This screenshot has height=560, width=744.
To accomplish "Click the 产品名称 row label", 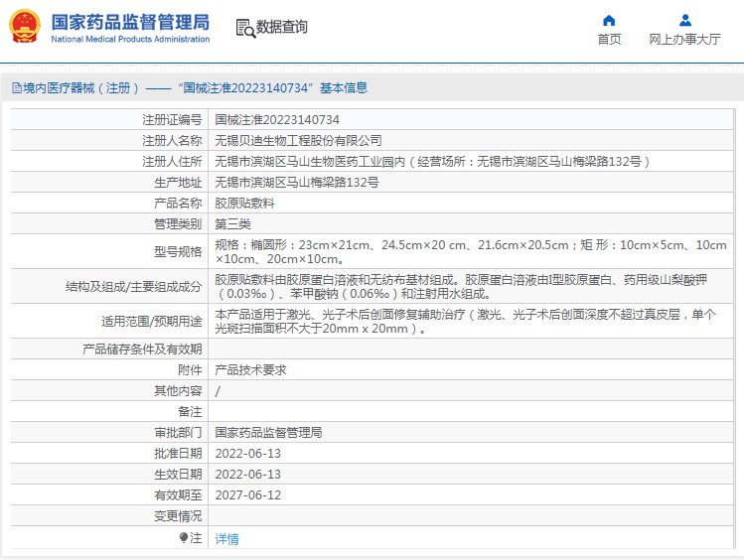I will pos(179,204).
